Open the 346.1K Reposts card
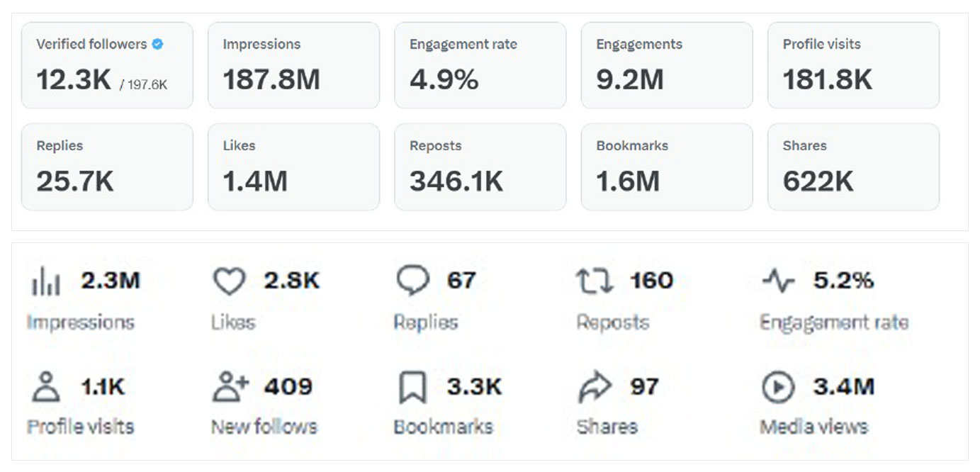Image resolution: width=980 pixels, height=472 pixels. (480, 167)
